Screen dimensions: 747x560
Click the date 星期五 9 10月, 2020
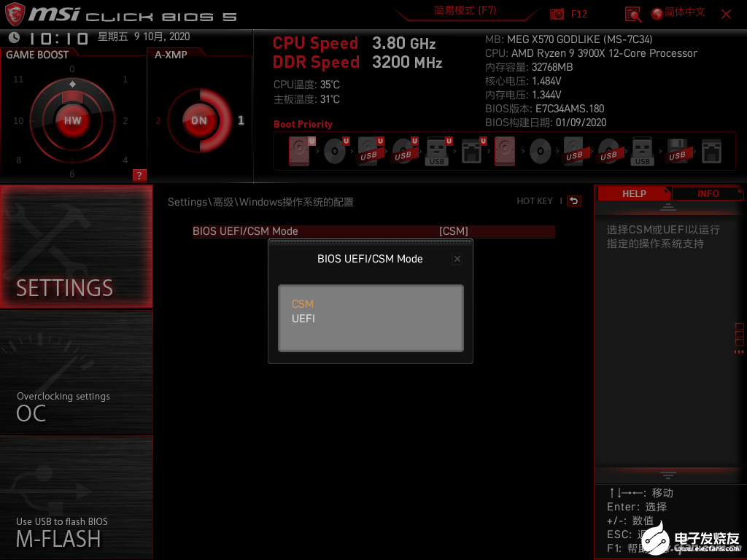[144, 36]
